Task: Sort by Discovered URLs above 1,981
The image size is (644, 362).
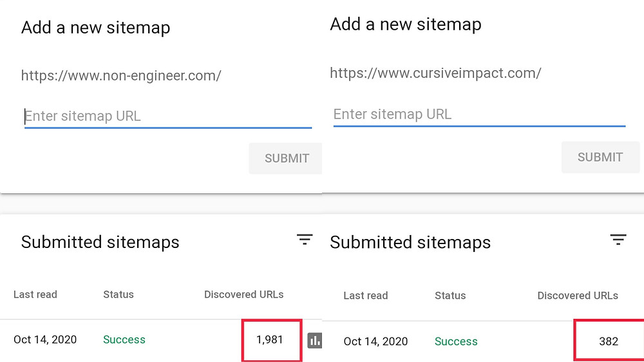Action: [243, 294]
